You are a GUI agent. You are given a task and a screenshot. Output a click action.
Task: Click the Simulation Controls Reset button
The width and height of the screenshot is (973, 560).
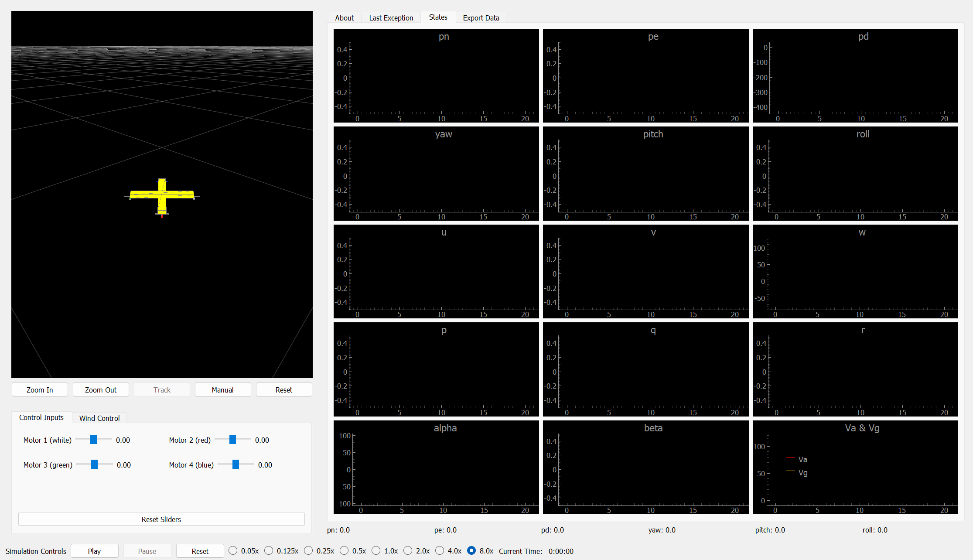(x=200, y=551)
